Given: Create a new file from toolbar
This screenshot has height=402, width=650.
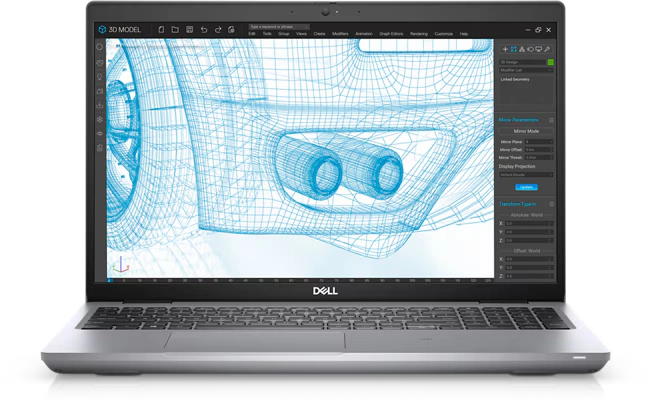Looking at the screenshot, I should [161, 29].
